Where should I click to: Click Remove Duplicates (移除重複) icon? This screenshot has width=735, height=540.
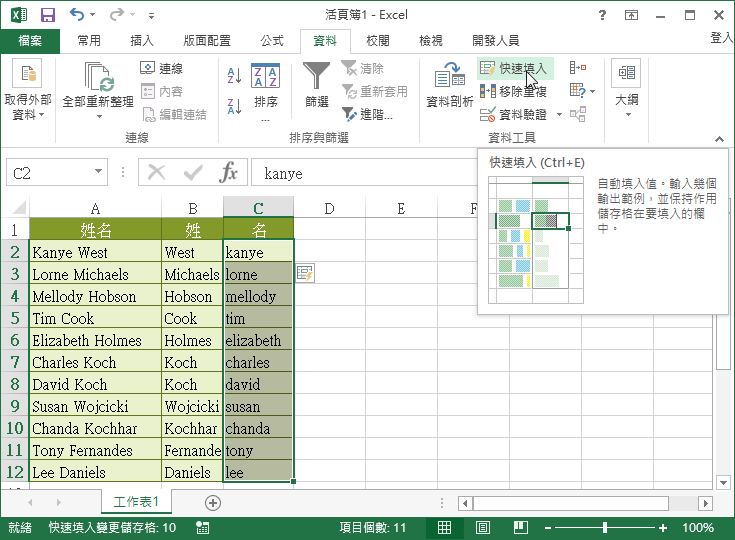[488, 91]
